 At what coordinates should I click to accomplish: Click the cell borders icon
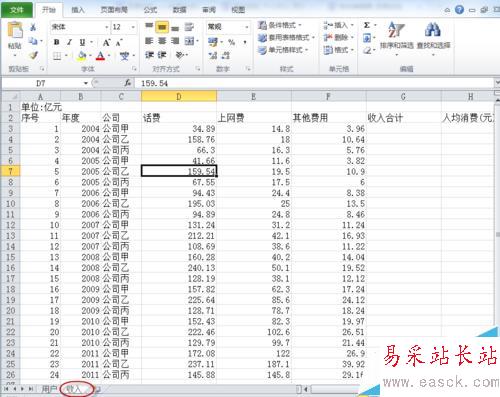pos(57,56)
